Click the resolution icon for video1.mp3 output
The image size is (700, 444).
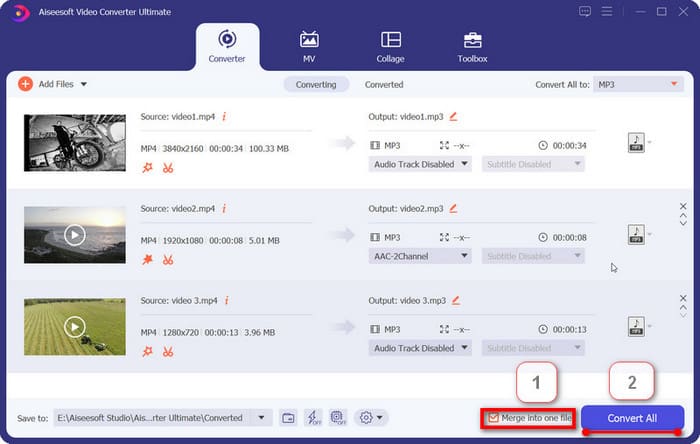coord(444,145)
